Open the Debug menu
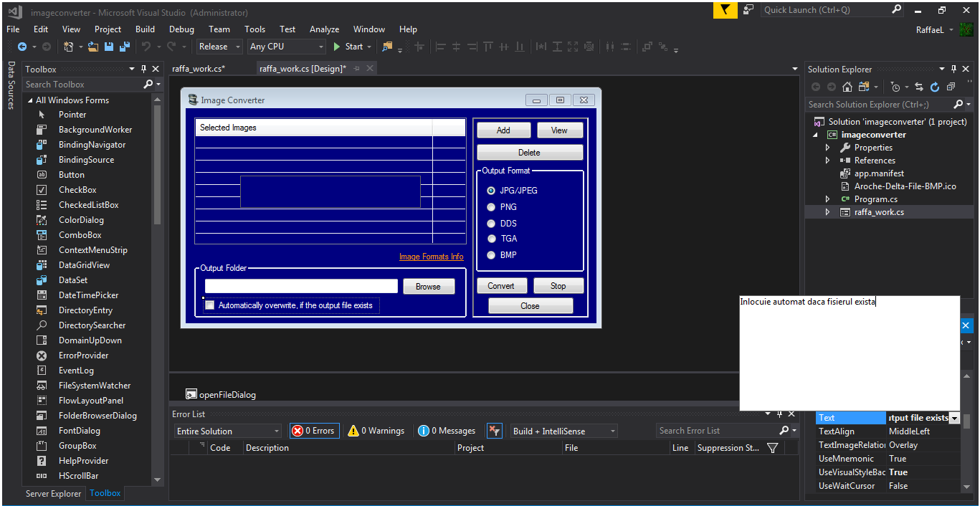This screenshot has height=506, width=980. (181, 29)
